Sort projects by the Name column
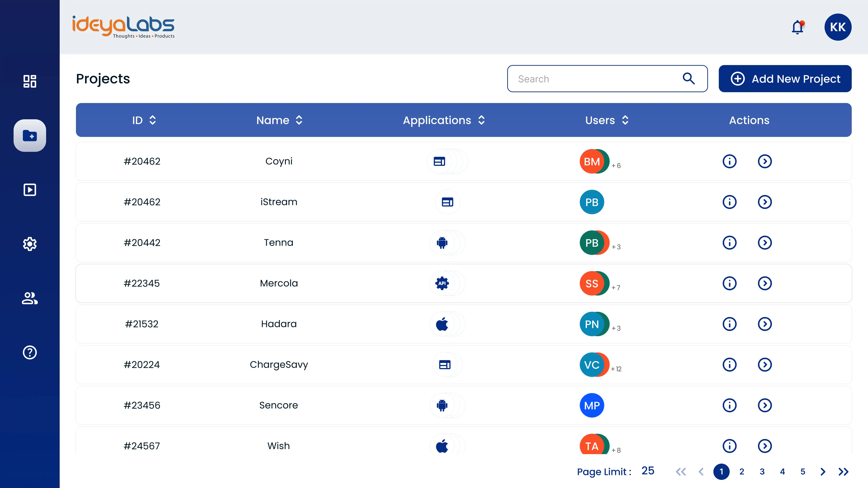Image resolution: width=868 pixels, height=488 pixels. tap(299, 120)
